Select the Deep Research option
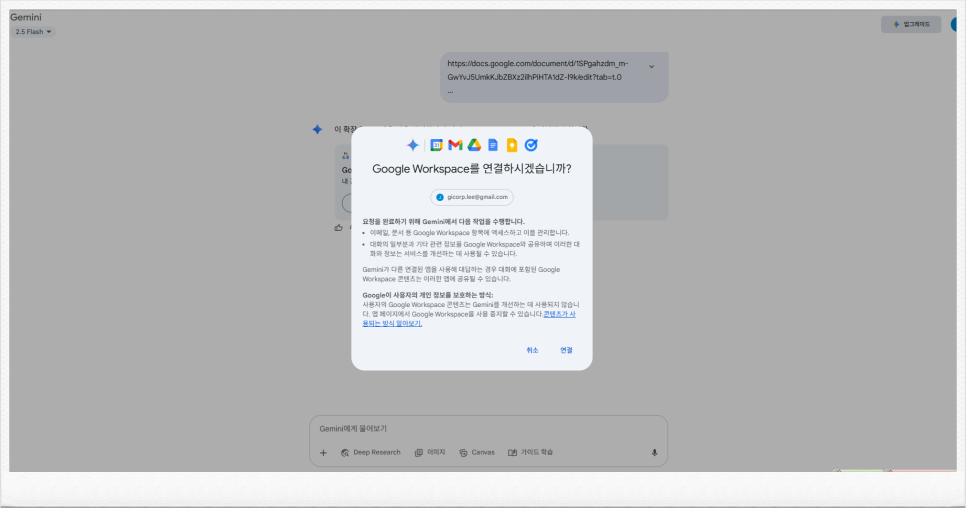The image size is (966, 508). point(370,453)
